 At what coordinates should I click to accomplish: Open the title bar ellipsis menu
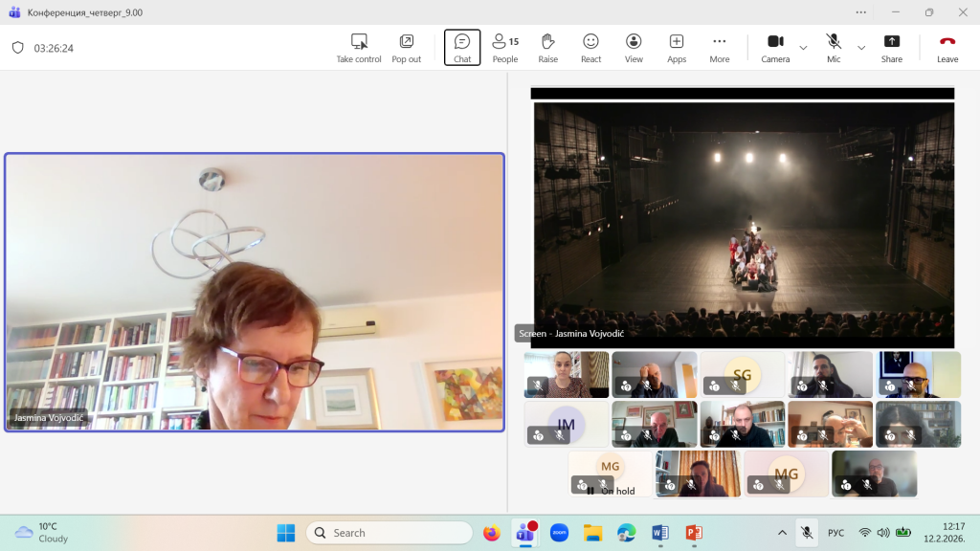click(860, 12)
